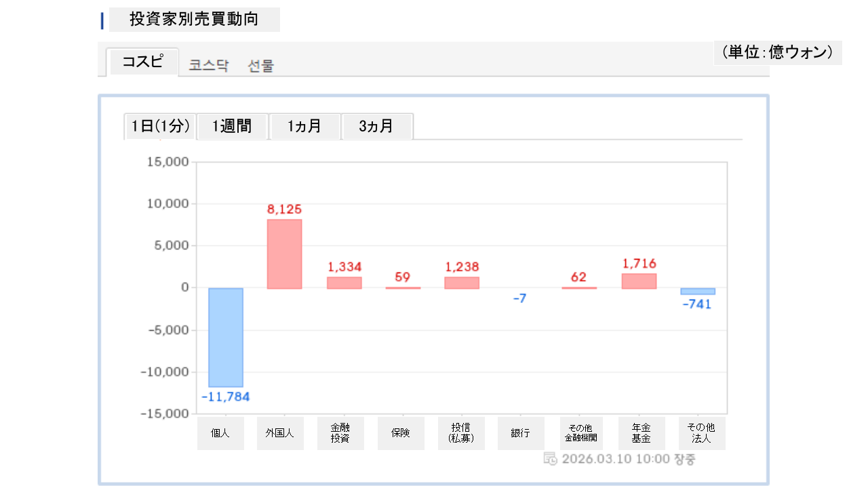Choose the 3ヵ月 period tab
This screenshot has height=488, width=868.
[376, 126]
